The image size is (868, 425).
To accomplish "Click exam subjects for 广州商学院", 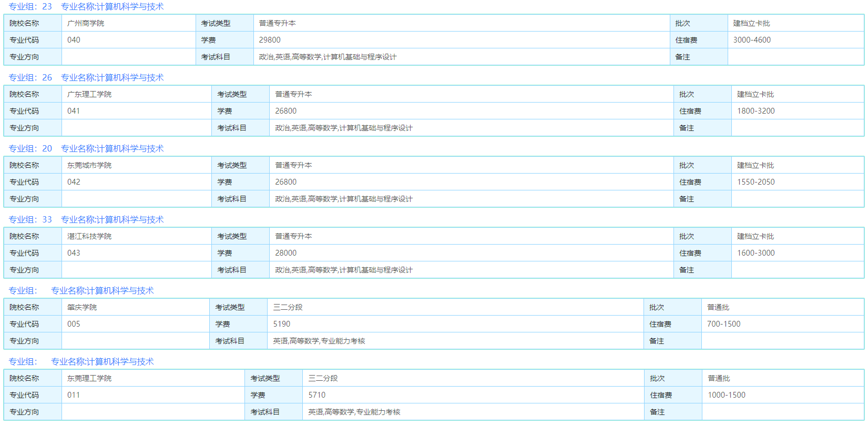I will click(x=328, y=57).
